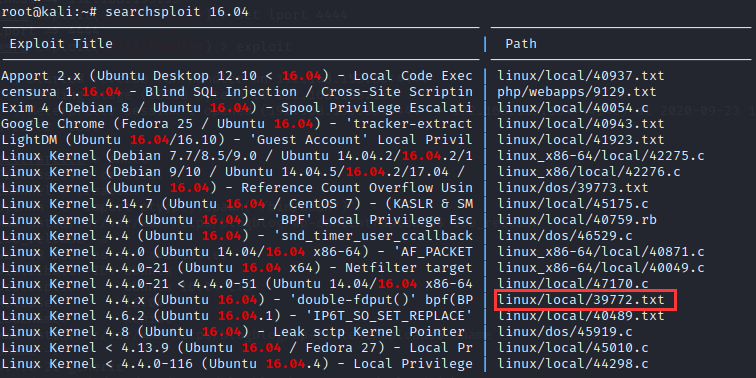Click path linux_x86-64/local/42275.c
756x378 pixels.
coord(601,156)
